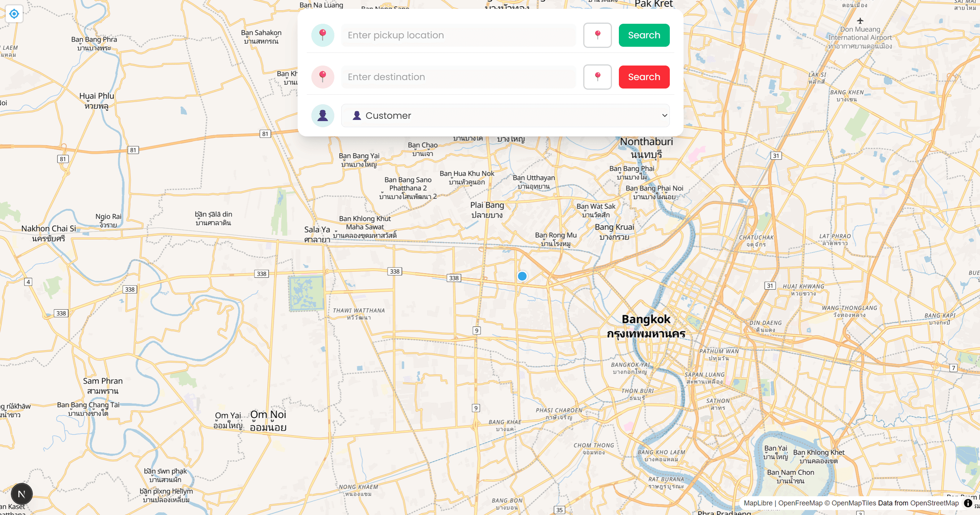980x515 pixels.
Task: Click the Sam Phran map label
Action: click(x=103, y=386)
